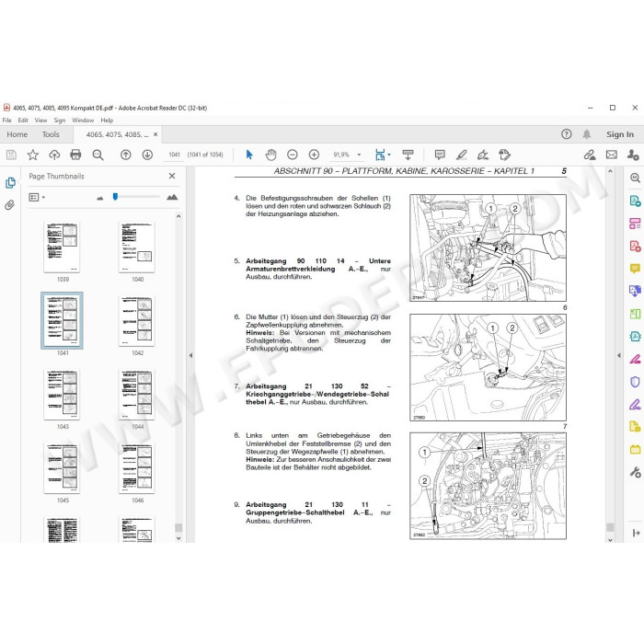Collapse the left navigation pane arrow

pos(190,355)
